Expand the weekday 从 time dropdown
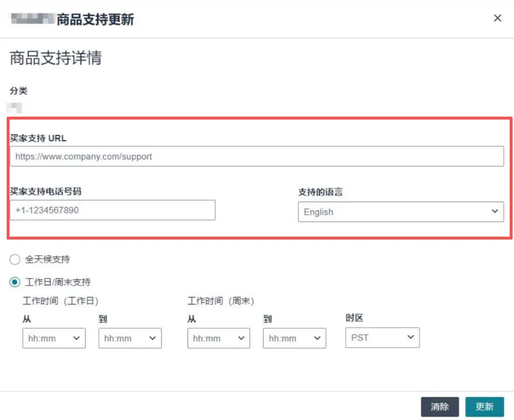This screenshot has width=514, height=420. click(x=54, y=338)
